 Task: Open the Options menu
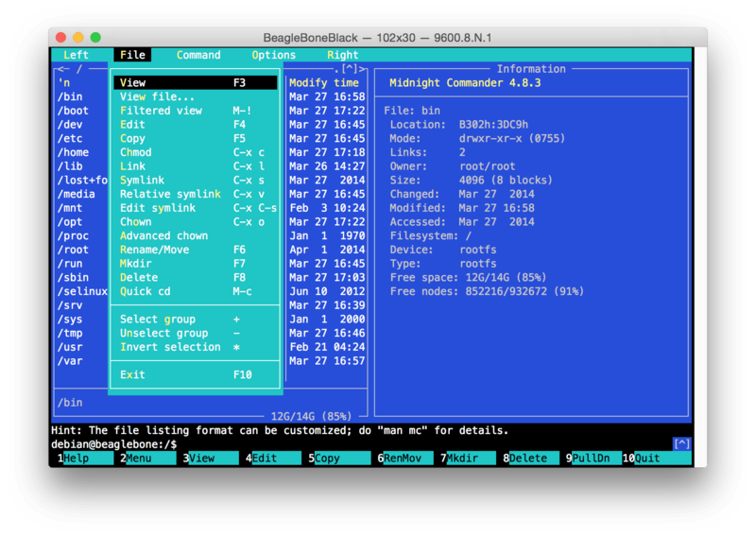[x=274, y=55]
